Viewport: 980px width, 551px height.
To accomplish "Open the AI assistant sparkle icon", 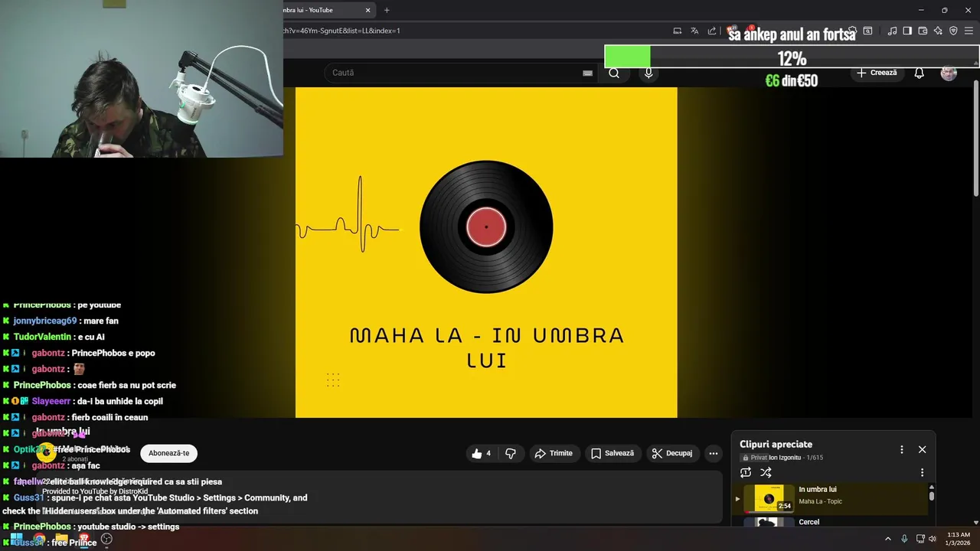I will 938,31.
